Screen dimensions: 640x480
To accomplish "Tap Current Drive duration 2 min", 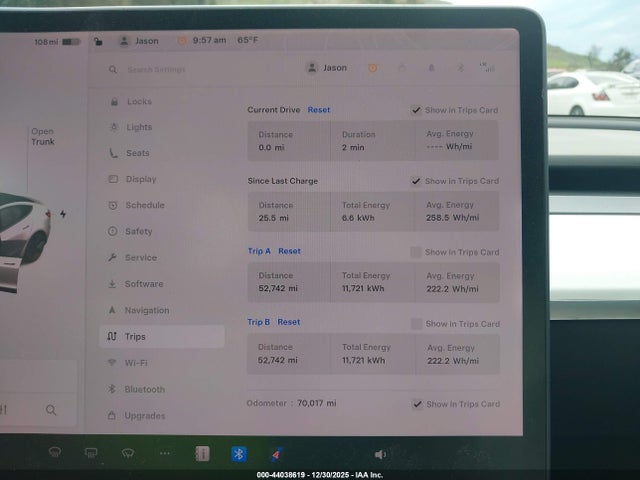I will (353, 147).
